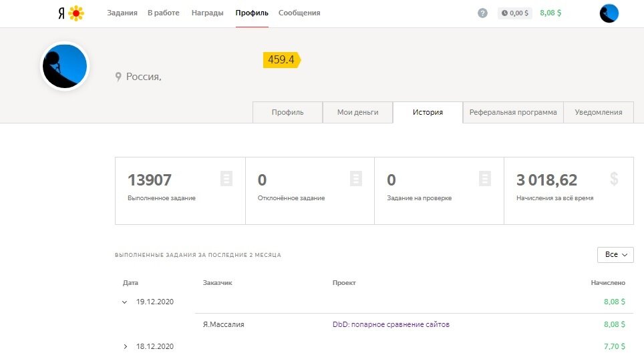
Task: Click the Yandex Toloka logo
Action: [x=71, y=13]
